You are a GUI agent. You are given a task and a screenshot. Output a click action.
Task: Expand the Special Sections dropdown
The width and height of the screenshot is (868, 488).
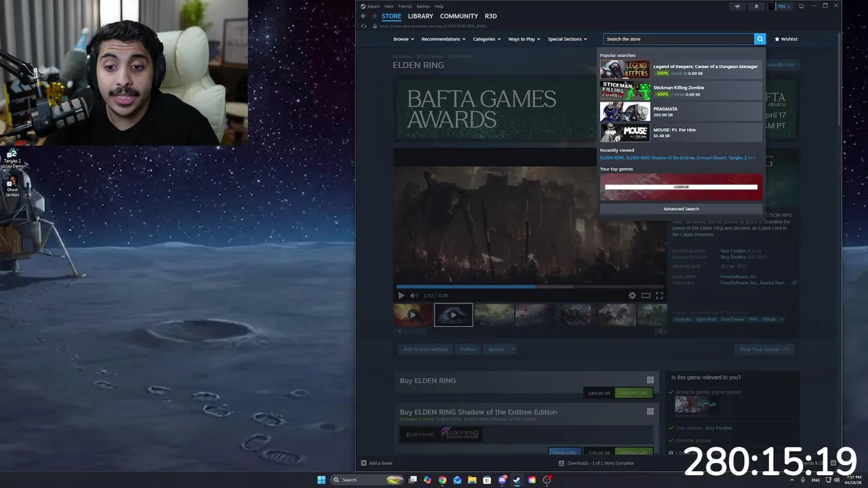[x=567, y=39]
